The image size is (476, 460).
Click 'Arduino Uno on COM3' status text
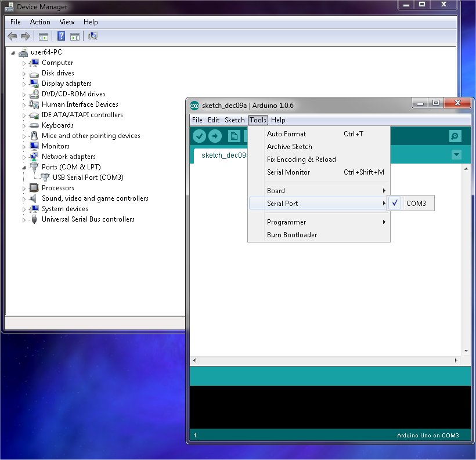(x=427, y=435)
